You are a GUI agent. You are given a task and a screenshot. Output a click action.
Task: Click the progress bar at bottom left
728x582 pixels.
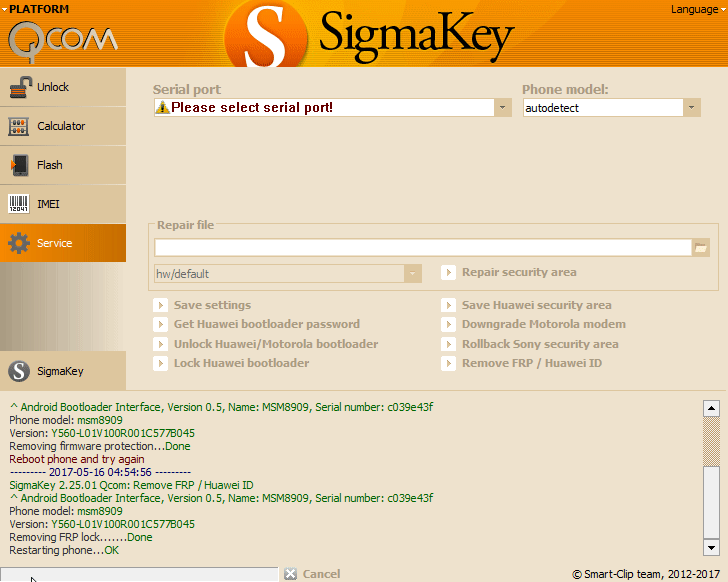point(139,574)
